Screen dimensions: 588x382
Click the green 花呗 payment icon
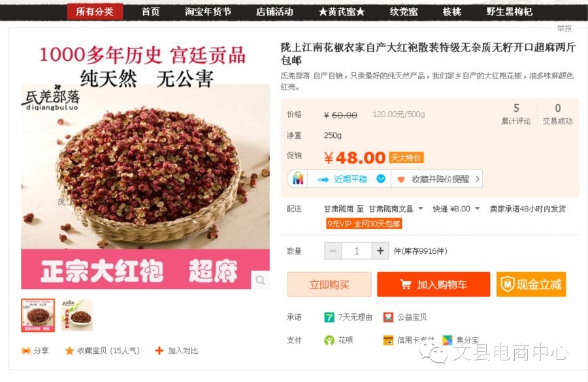[329, 340]
